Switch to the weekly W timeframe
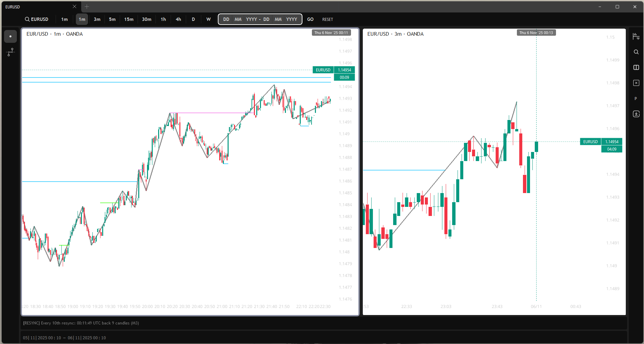 pos(208,19)
